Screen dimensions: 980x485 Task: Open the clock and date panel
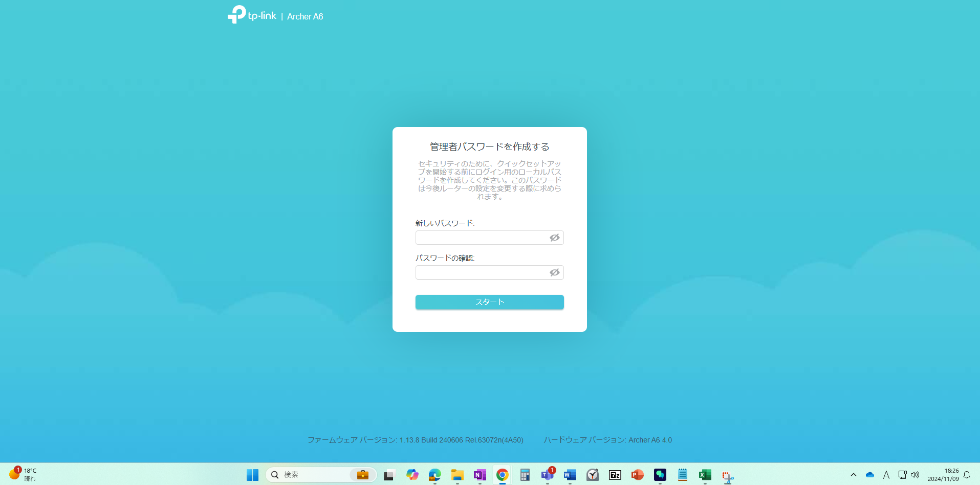pos(943,475)
